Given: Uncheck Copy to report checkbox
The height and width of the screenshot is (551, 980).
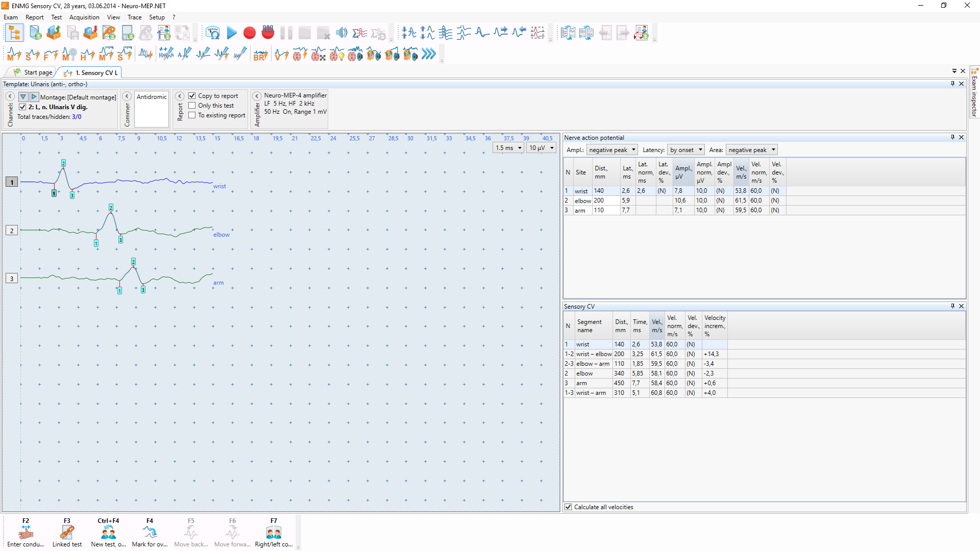Looking at the screenshot, I should pos(192,96).
